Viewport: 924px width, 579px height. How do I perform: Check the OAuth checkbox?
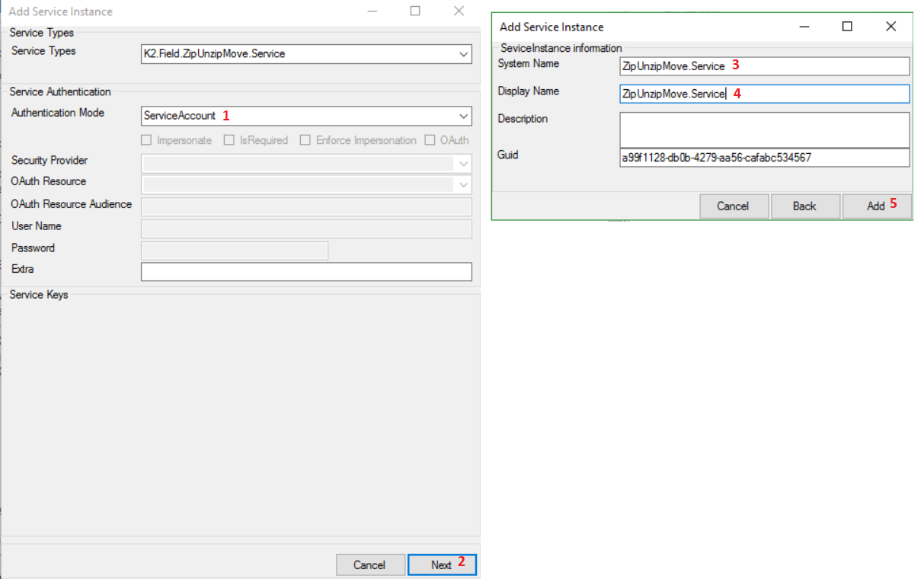[x=430, y=140]
